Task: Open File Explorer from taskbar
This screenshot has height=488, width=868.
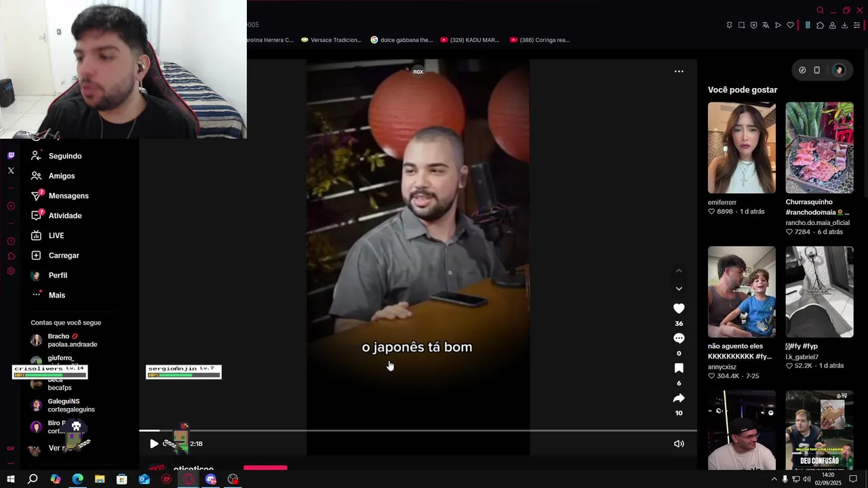Action: (100, 479)
